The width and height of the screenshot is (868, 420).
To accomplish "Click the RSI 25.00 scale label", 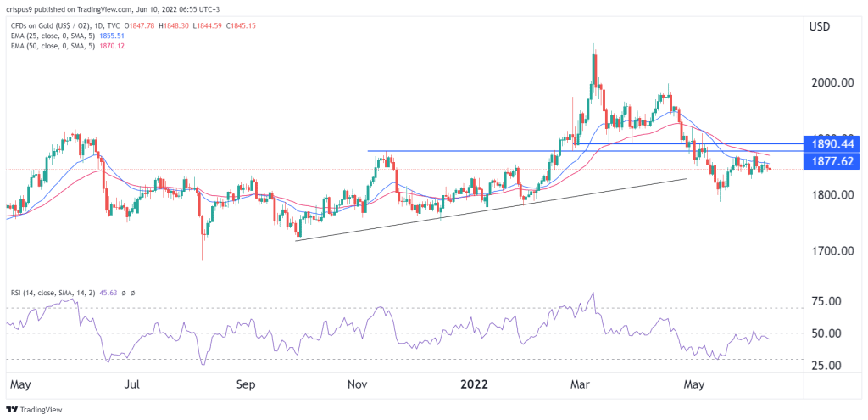I will click(x=826, y=366).
